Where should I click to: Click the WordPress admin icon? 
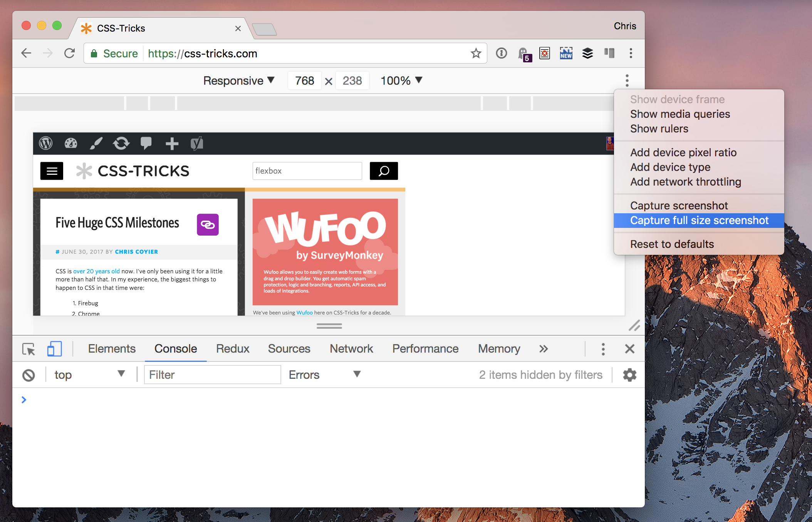tap(46, 143)
